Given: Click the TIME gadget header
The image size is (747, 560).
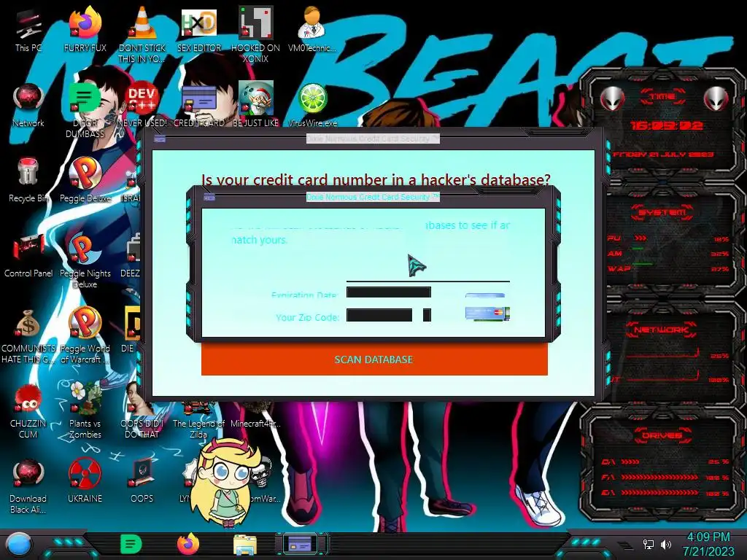Looking at the screenshot, I should click(662, 97).
